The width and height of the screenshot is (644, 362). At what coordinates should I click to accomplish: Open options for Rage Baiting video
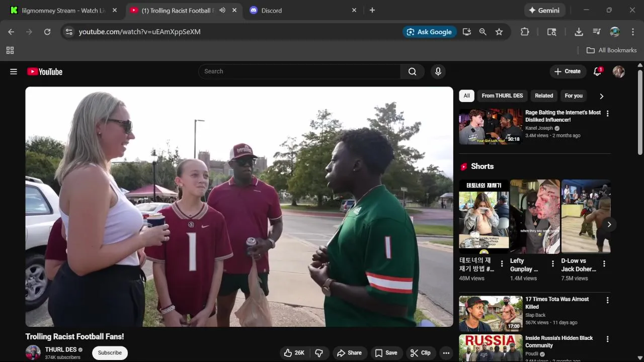607,114
